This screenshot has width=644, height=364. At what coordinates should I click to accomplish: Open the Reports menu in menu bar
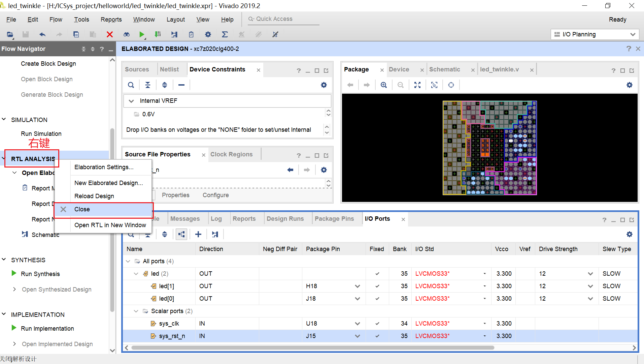tap(111, 20)
